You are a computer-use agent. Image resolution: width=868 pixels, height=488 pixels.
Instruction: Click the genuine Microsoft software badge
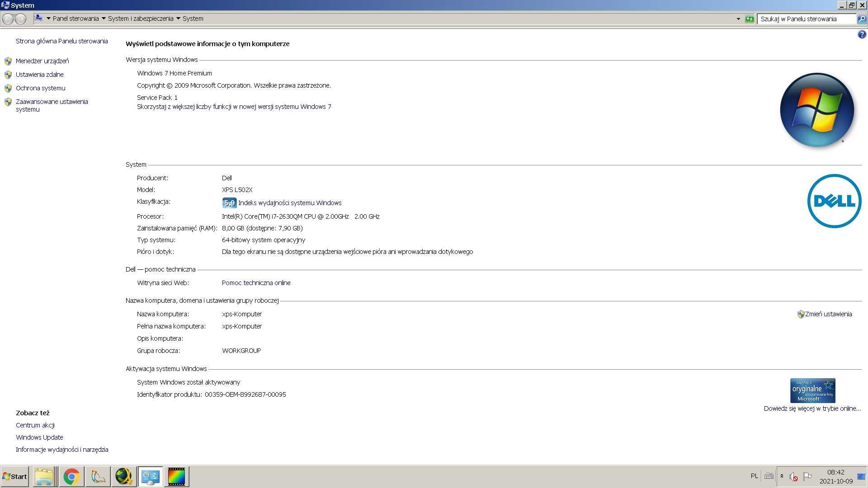click(x=812, y=390)
